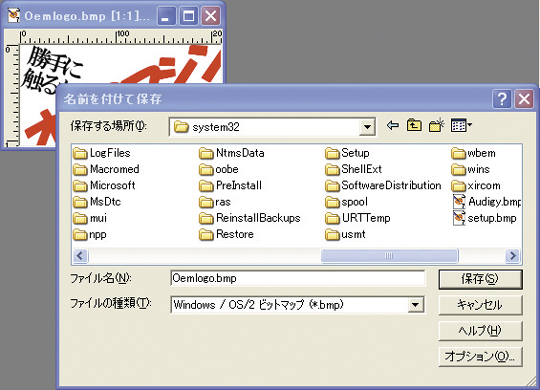Click the 保存(S) save button
This screenshot has width=540, height=390.
point(480,279)
